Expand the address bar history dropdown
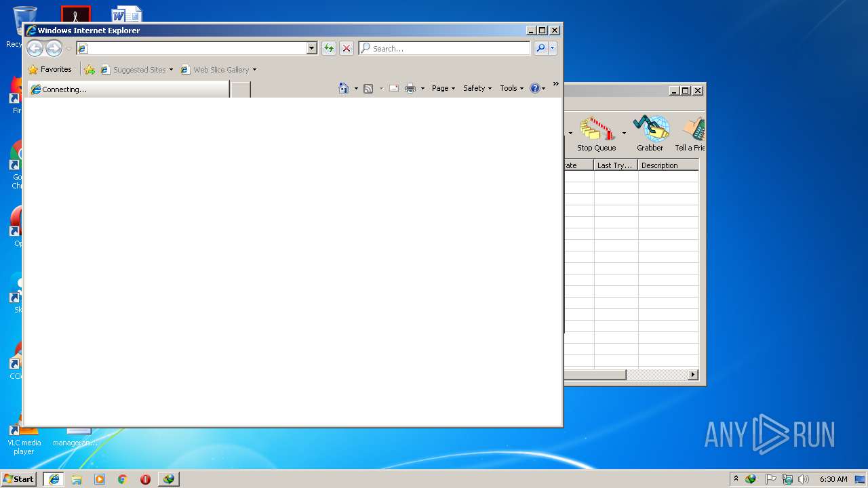Screen dimensions: 868x488 [x=312, y=48]
